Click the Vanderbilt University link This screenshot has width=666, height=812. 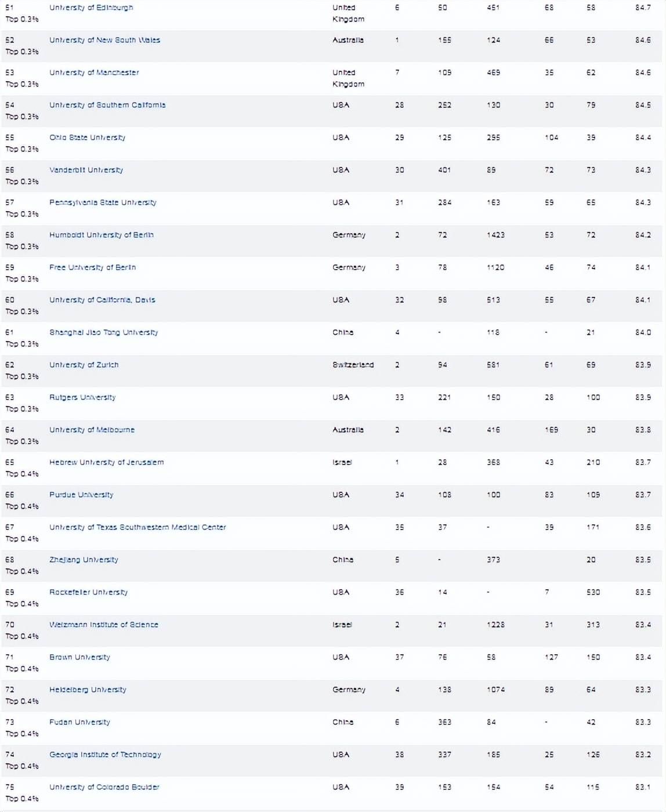click(86, 170)
